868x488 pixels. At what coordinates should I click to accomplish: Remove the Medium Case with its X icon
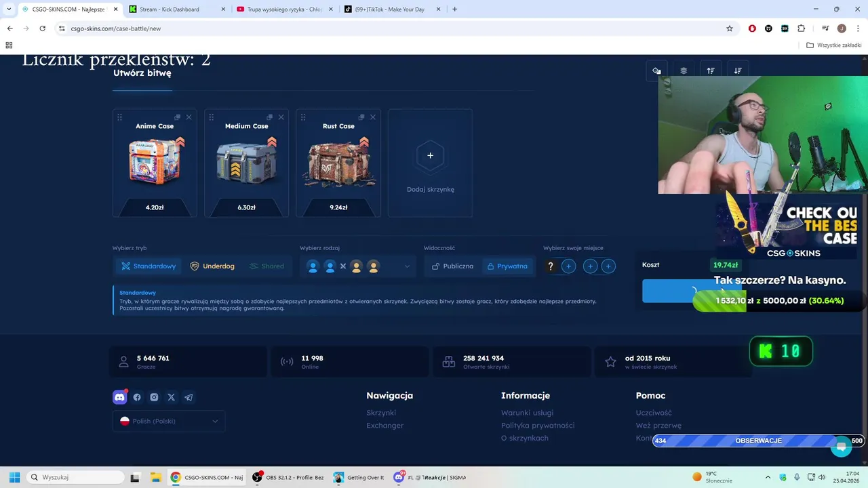pyautogui.click(x=281, y=117)
